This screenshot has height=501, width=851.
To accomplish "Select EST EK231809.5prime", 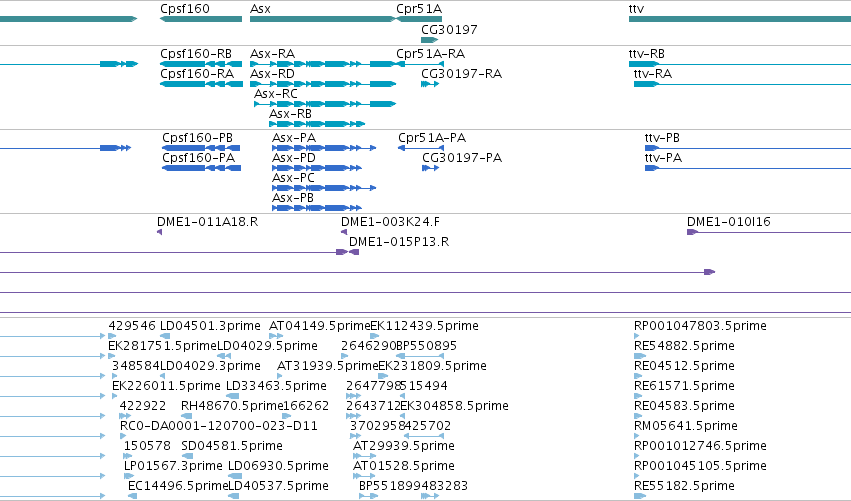I will coord(433,366).
